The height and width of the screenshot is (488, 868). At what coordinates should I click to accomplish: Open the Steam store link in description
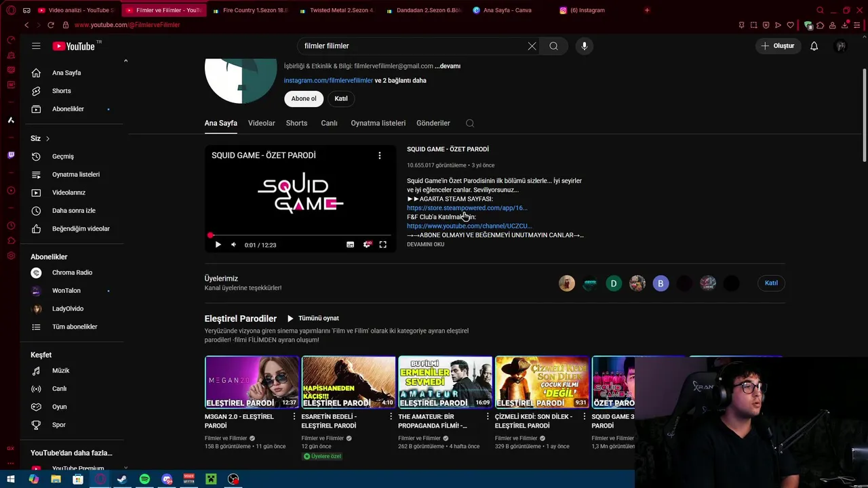[x=467, y=208]
